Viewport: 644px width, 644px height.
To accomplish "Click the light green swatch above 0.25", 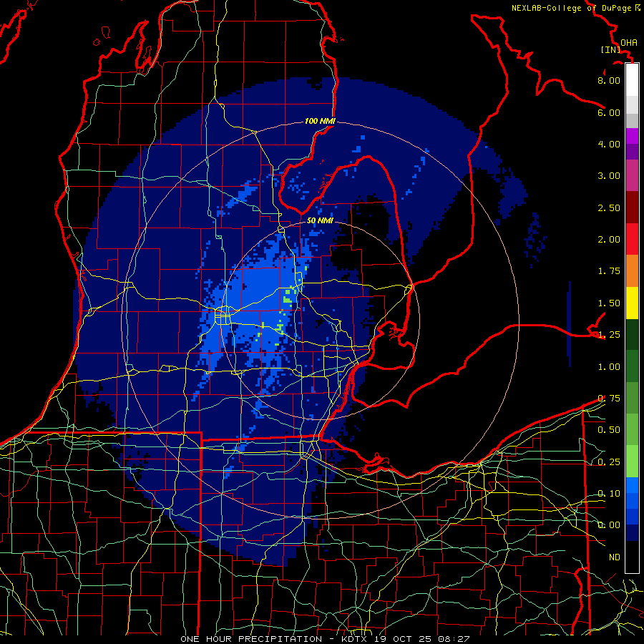I will pyautogui.click(x=632, y=462).
